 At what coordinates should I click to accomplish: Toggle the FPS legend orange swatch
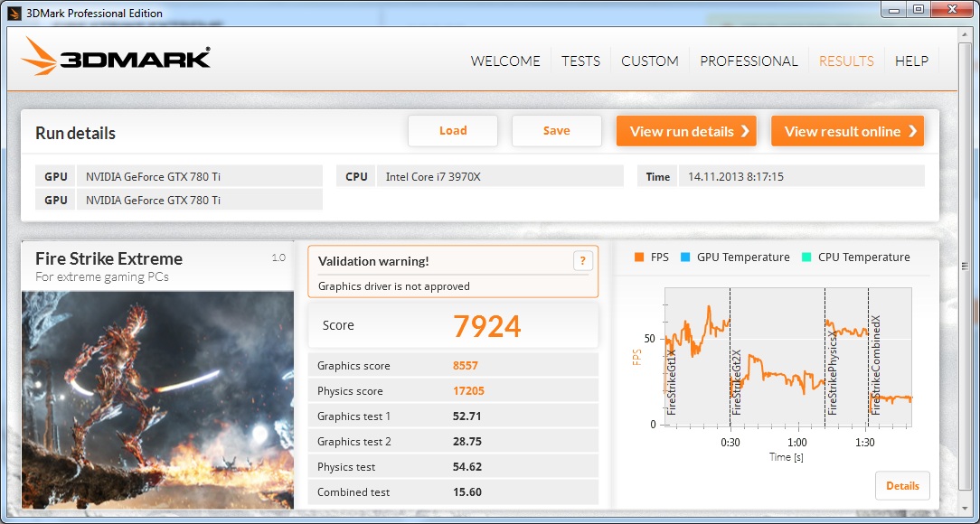point(639,257)
